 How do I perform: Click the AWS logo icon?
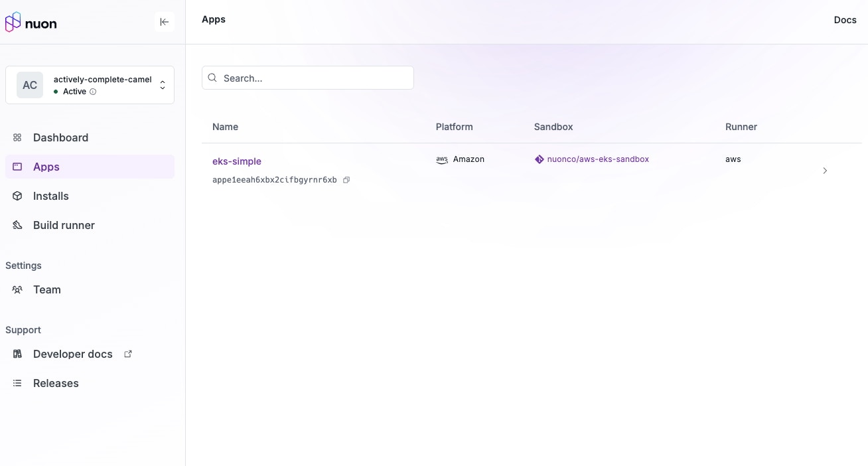pyautogui.click(x=442, y=160)
